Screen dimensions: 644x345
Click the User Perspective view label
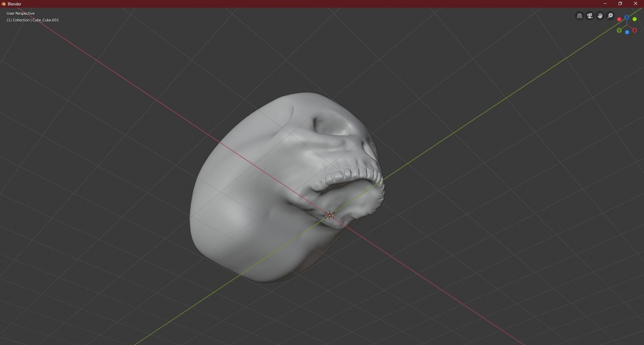pyautogui.click(x=21, y=13)
